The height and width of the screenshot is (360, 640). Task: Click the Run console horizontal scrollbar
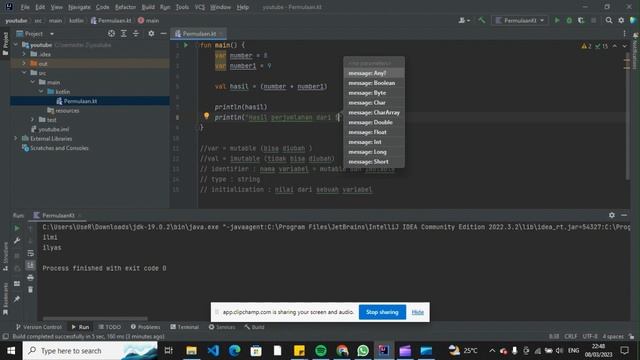95,318
